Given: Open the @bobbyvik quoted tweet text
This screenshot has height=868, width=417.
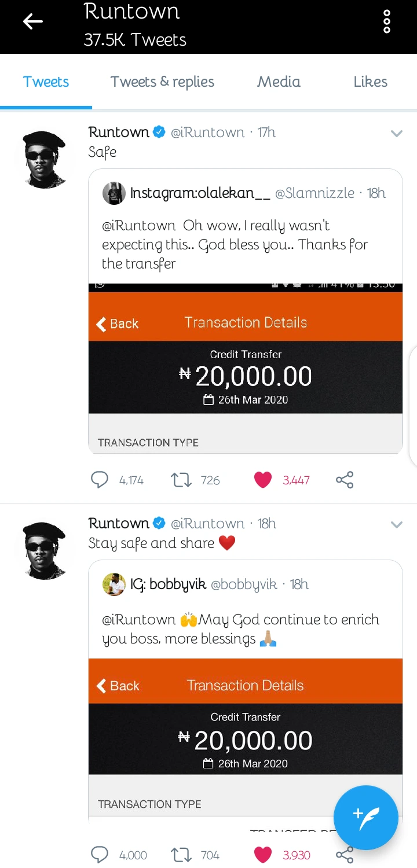Looking at the screenshot, I should [x=240, y=629].
